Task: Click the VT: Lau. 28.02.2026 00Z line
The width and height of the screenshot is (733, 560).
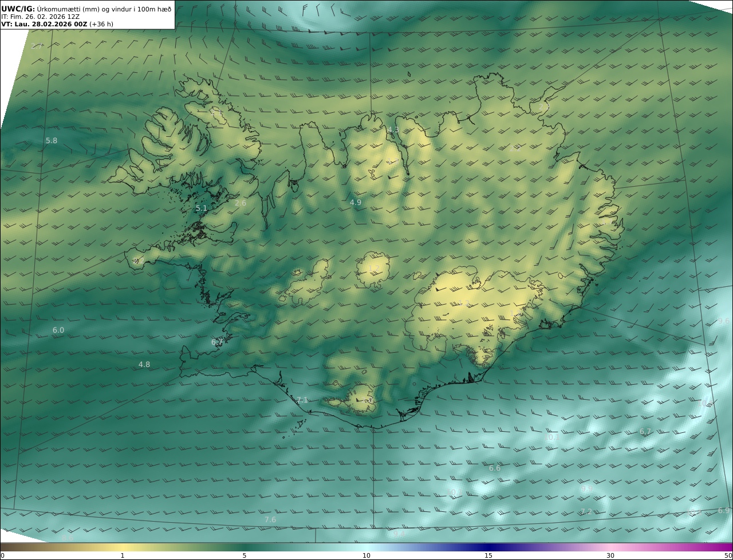Action: click(x=57, y=25)
